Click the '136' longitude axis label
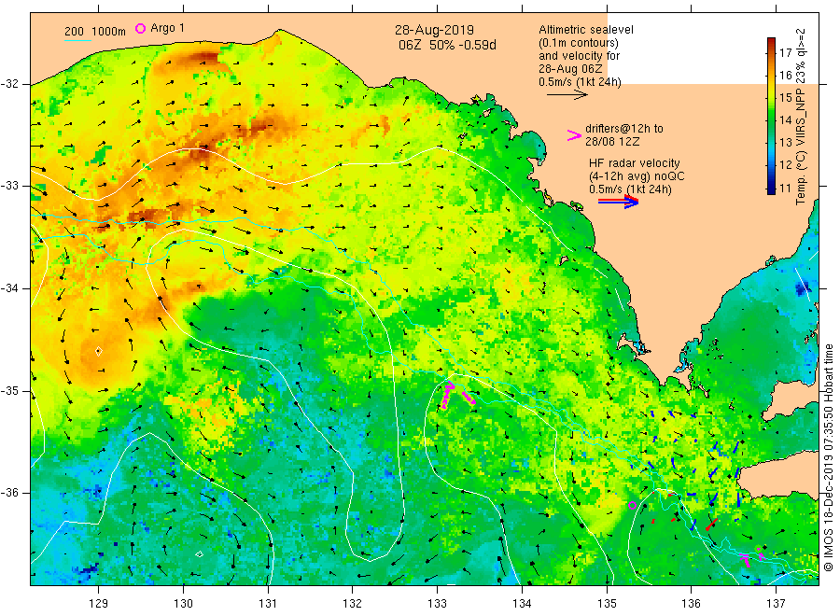This screenshot has height=616, width=840. point(691,604)
